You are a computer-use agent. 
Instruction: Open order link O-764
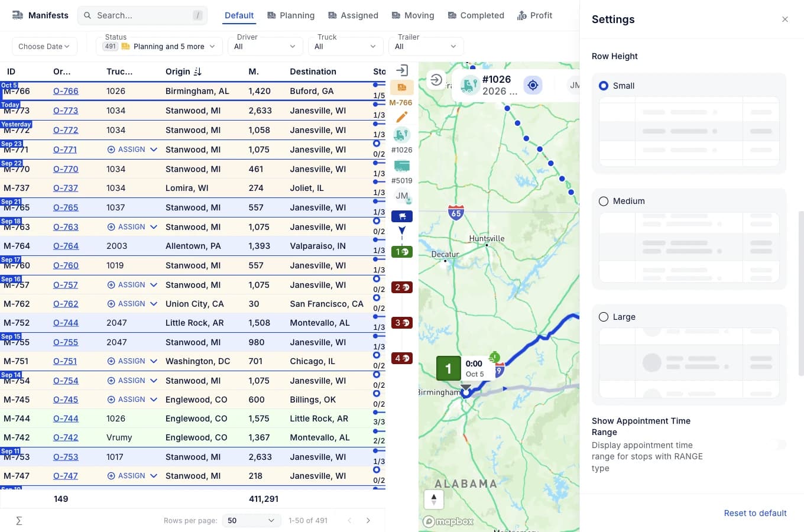[x=66, y=246]
